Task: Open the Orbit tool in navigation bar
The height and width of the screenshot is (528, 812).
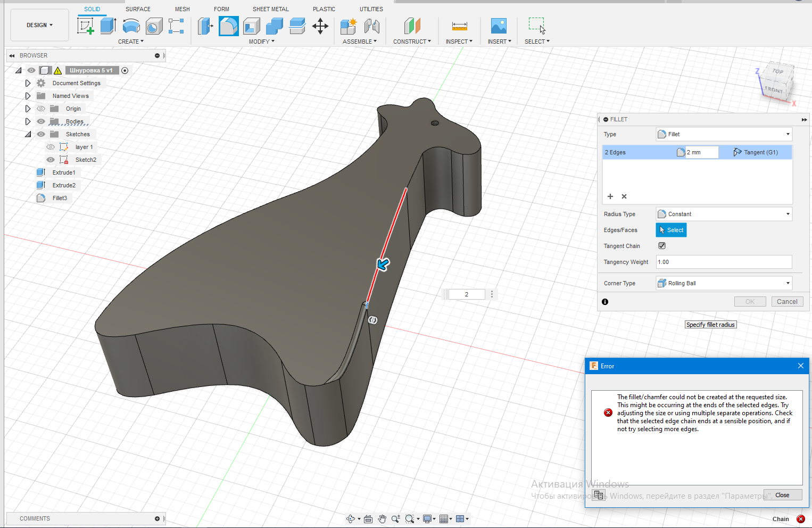Action: tap(350, 519)
